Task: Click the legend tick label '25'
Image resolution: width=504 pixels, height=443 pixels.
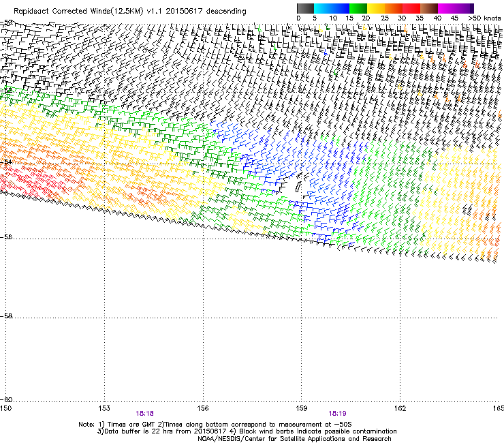Action: pos(385,18)
